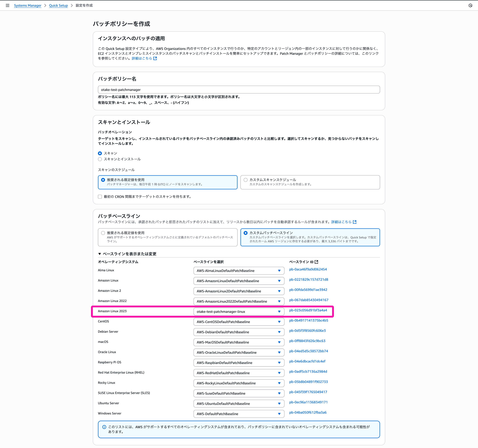This screenshot has height=448, width=478.
Task: Click the hexagon settings icon top right
Action: (470, 5)
